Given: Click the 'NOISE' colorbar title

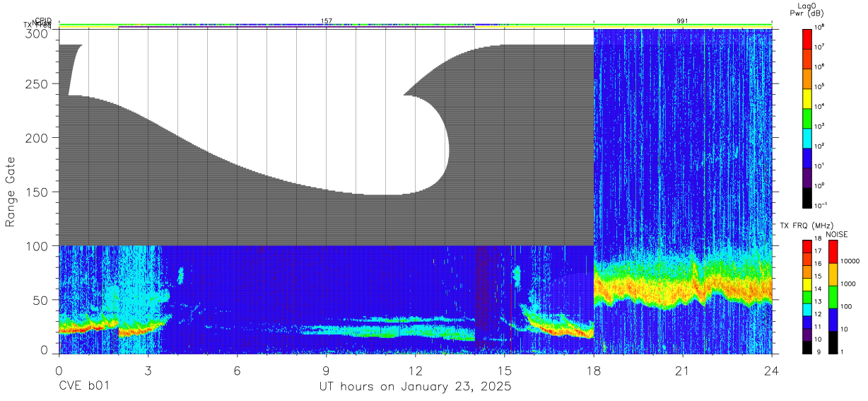Looking at the screenshot, I should click(836, 234).
